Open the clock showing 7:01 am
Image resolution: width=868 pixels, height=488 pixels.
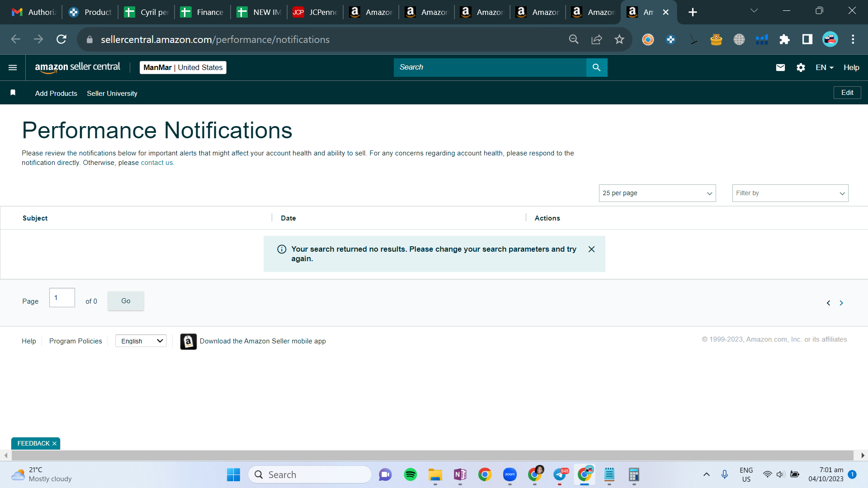click(x=826, y=474)
